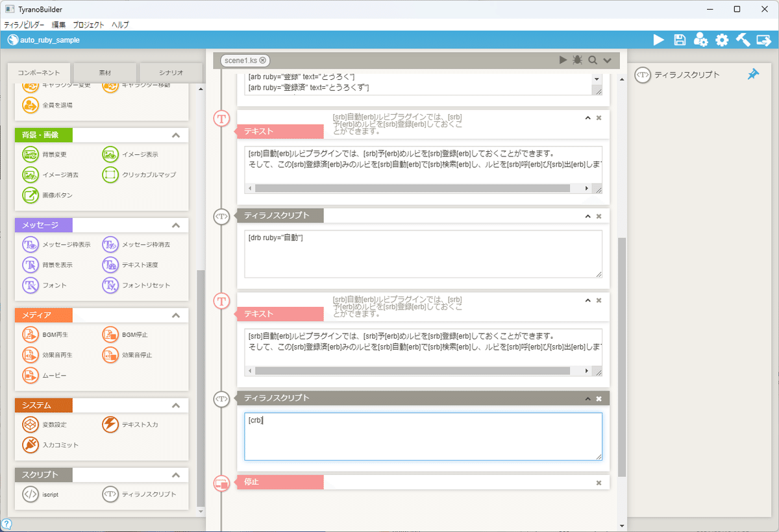The image size is (779, 532).
Task: Collapse the システム section
Action: point(175,405)
